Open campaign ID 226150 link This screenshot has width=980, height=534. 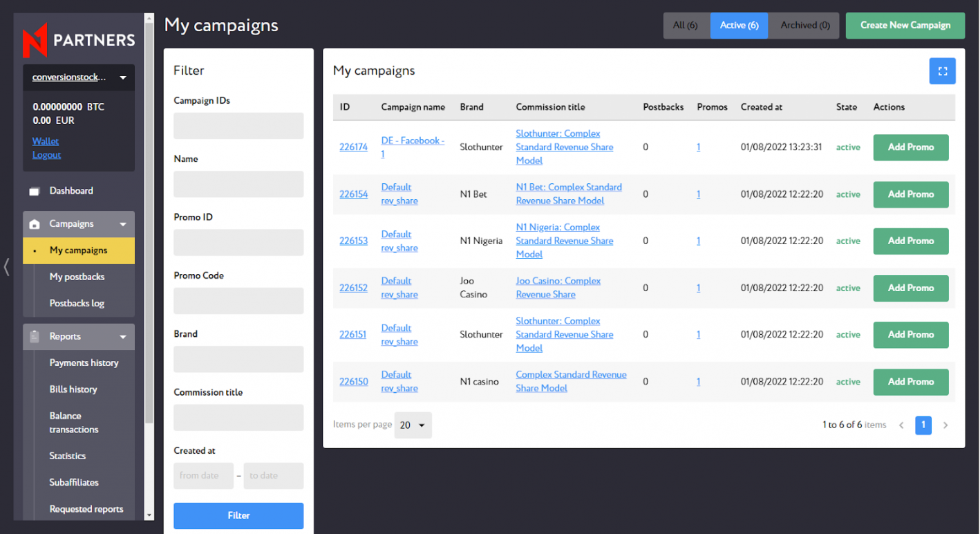[x=353, y=382]
